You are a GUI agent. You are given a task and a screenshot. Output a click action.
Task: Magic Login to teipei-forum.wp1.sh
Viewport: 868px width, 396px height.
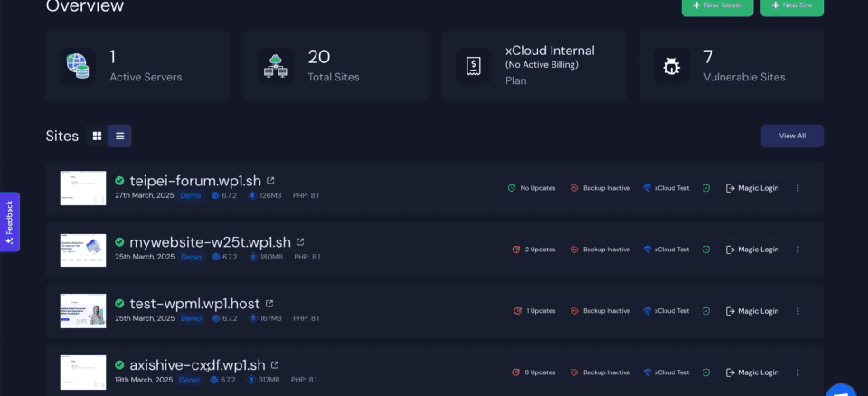(x=751, y=188)
